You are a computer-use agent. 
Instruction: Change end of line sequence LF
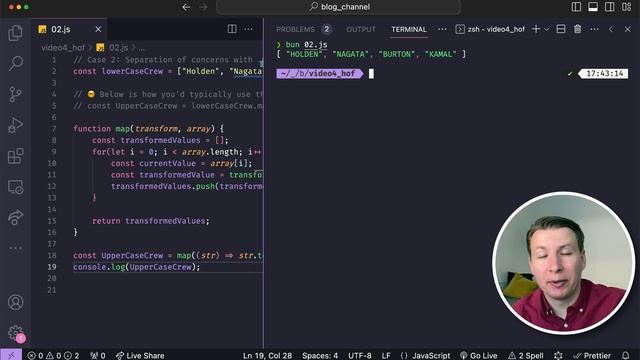coord(386,356)
